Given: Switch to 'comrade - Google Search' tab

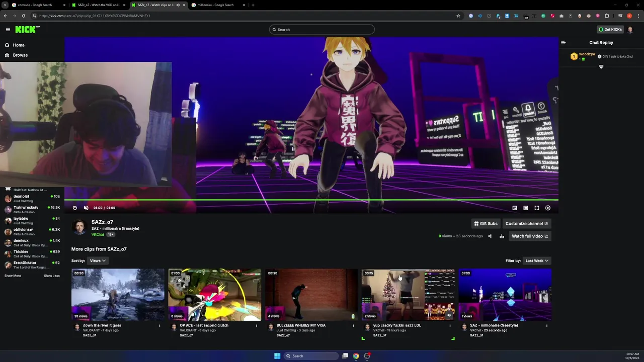Looking at the screenshot, I should [x=38, y=5].
